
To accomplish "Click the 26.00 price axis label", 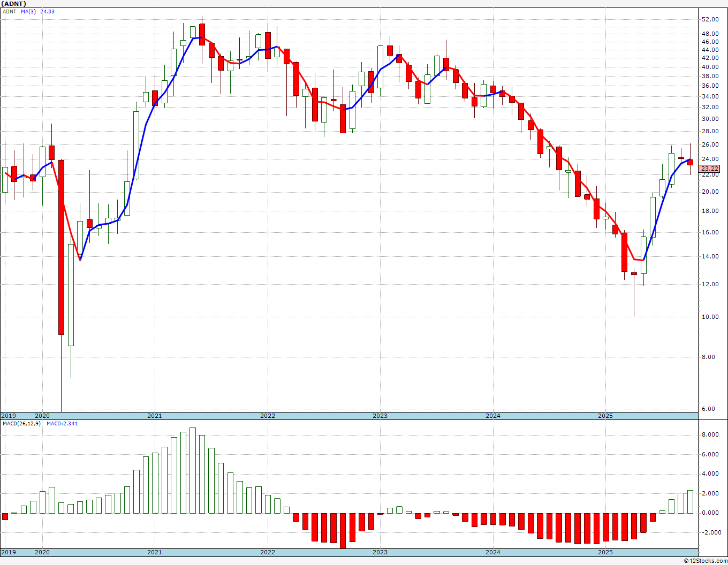I will pos(710,144).
